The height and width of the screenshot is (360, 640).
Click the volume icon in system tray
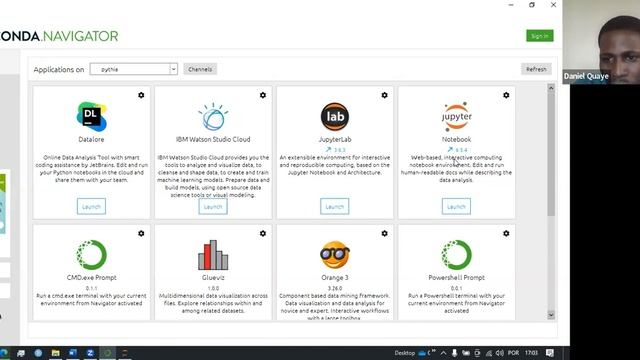[500, 353]
